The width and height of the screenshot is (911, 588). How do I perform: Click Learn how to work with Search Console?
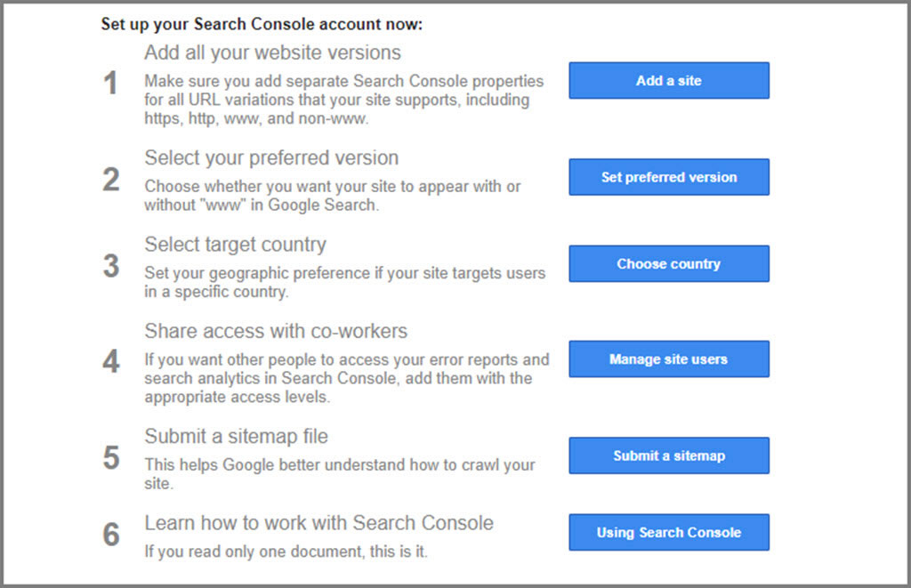tap(319, 523)
